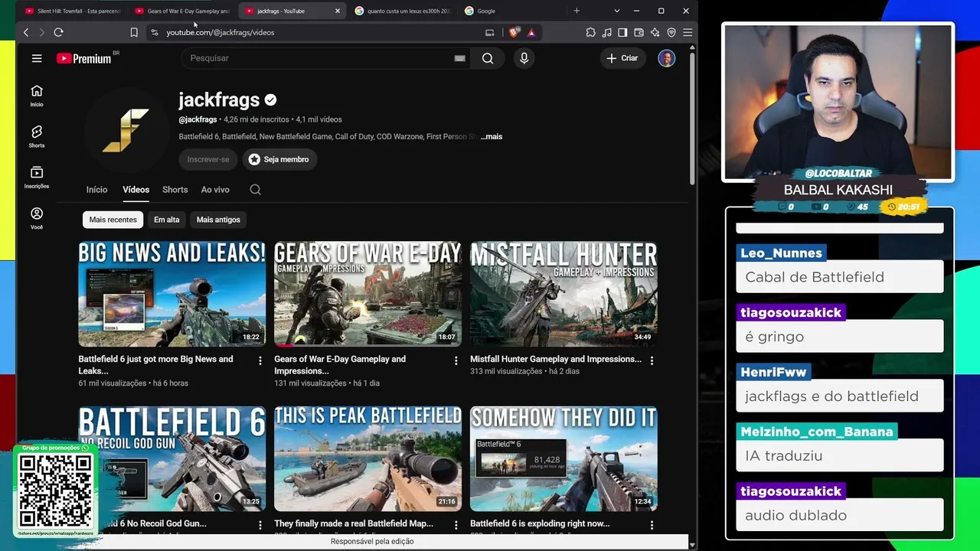Open the browser main menu
980x551 pixels.
688,32
